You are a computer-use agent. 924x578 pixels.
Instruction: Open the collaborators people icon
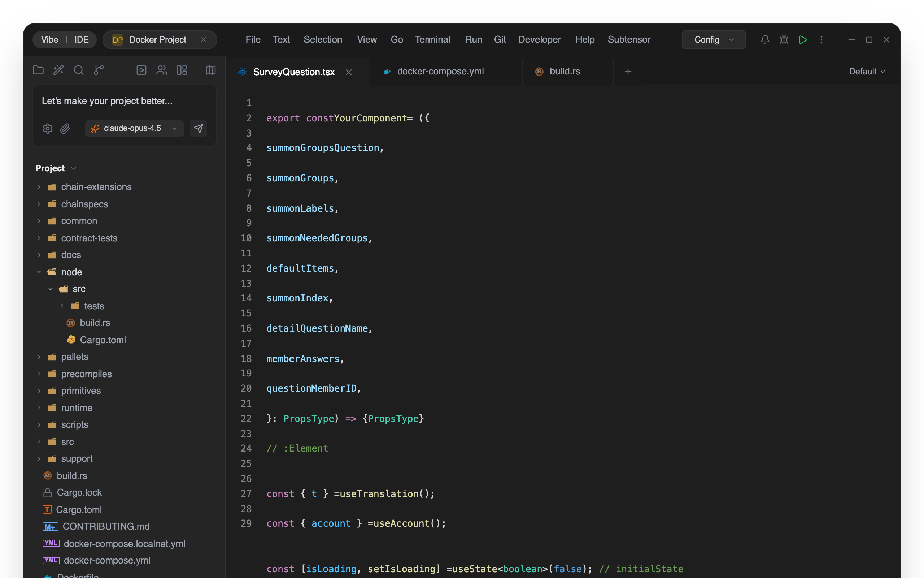coord(161,70)
